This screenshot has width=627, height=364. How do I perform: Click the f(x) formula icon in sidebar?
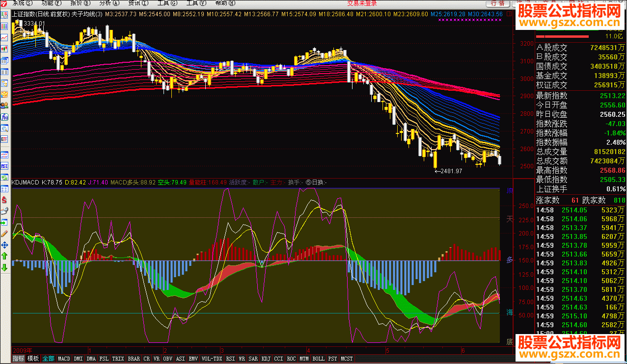pyautogui.click(x=4, y=117)
